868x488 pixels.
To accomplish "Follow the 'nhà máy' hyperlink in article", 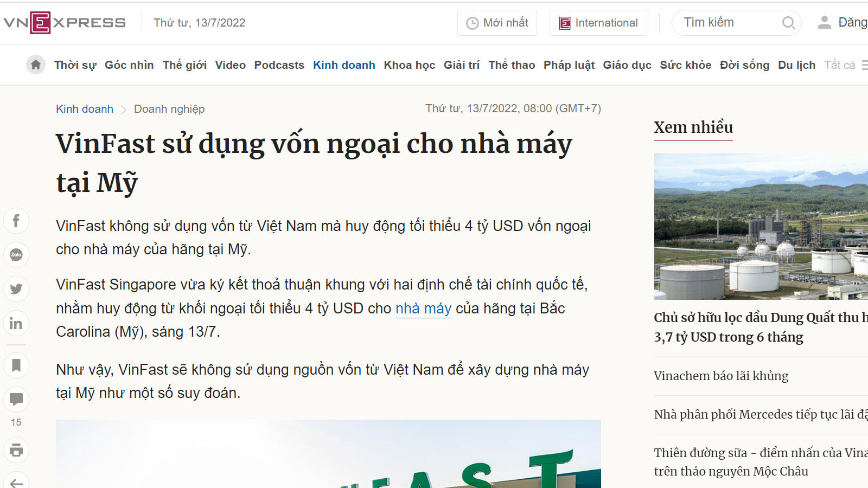I will coord(424,309).
